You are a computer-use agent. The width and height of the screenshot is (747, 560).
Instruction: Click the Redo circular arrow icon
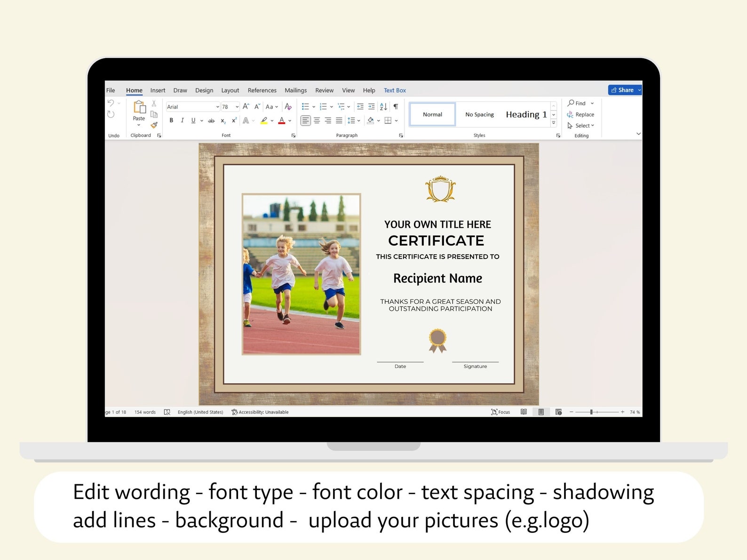pos(111,114)
